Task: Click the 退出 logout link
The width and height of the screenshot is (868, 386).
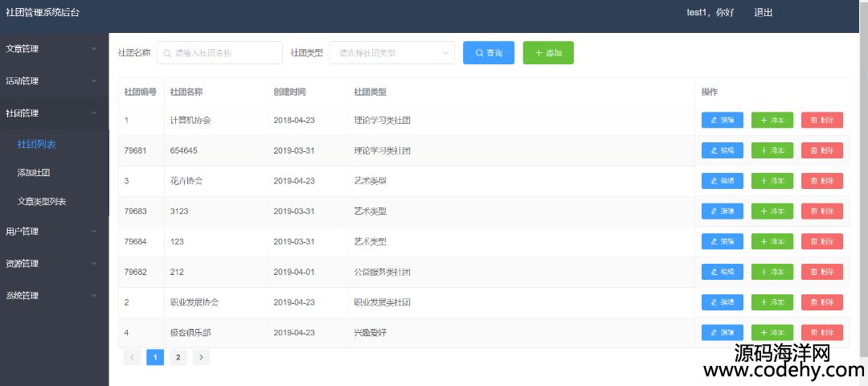Action: (763, 12)
